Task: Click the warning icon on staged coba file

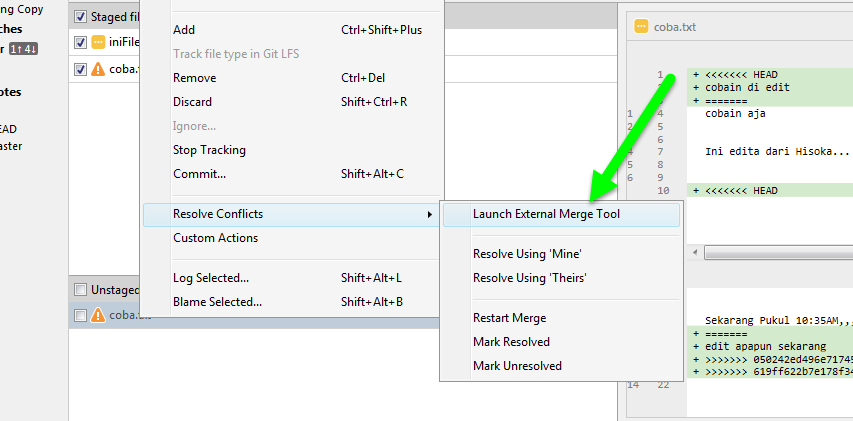Action: coord(98,70)
